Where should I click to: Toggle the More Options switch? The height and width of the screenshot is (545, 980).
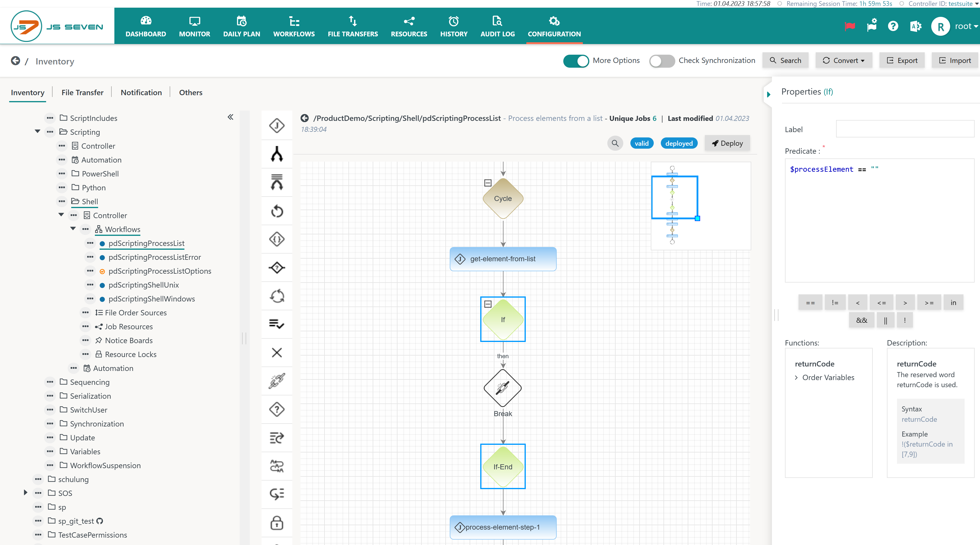tap(576, 61)
